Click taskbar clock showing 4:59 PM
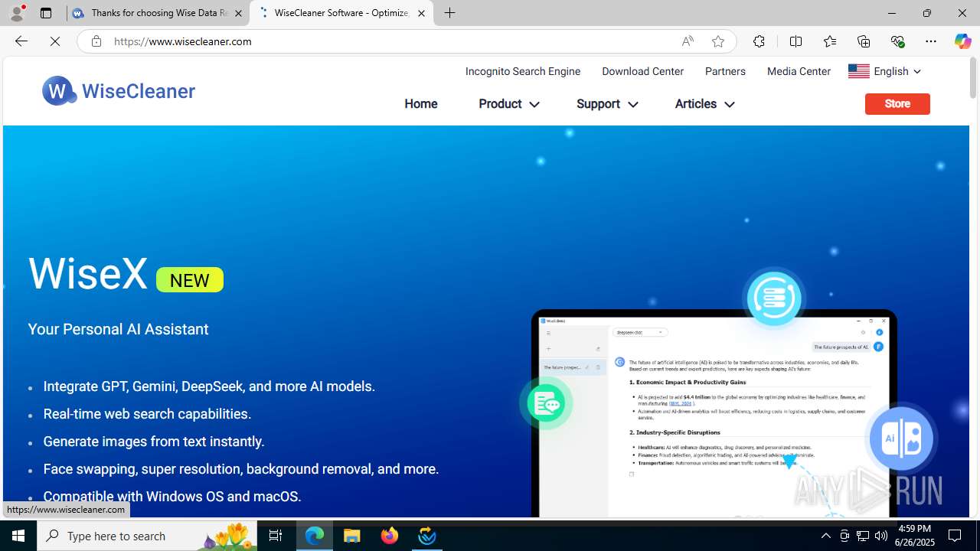The image size is (980, 551). (915, 536)
